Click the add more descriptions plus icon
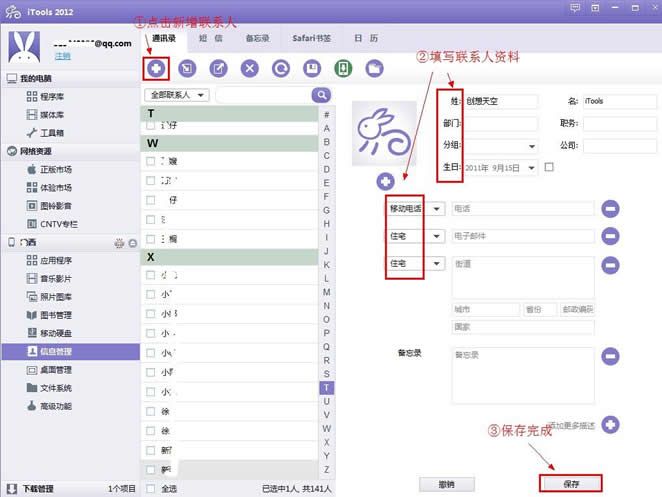The image size is (662, 497). (x=610, y=425)
